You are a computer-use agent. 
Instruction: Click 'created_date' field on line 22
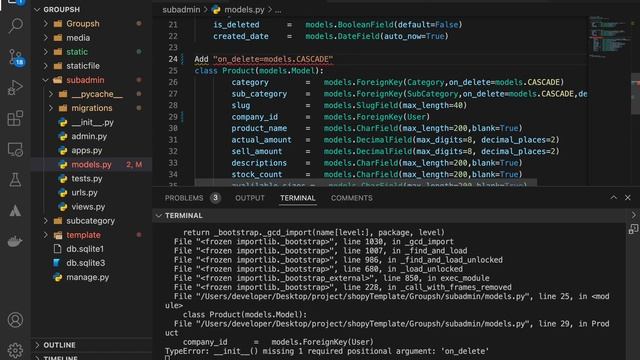click(241, 36)
